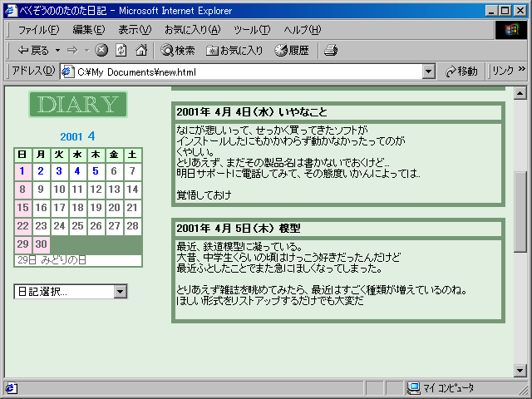Click the Print icon in toolbar
The width and height of the screenshot is (532, 399).
tap(331, 50)
